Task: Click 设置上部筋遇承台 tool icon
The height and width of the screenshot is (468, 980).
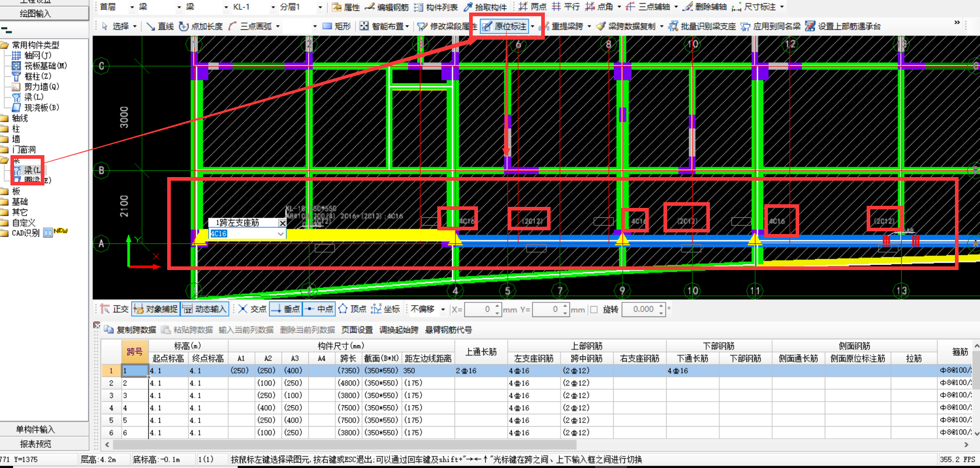Action: point(810,26)
